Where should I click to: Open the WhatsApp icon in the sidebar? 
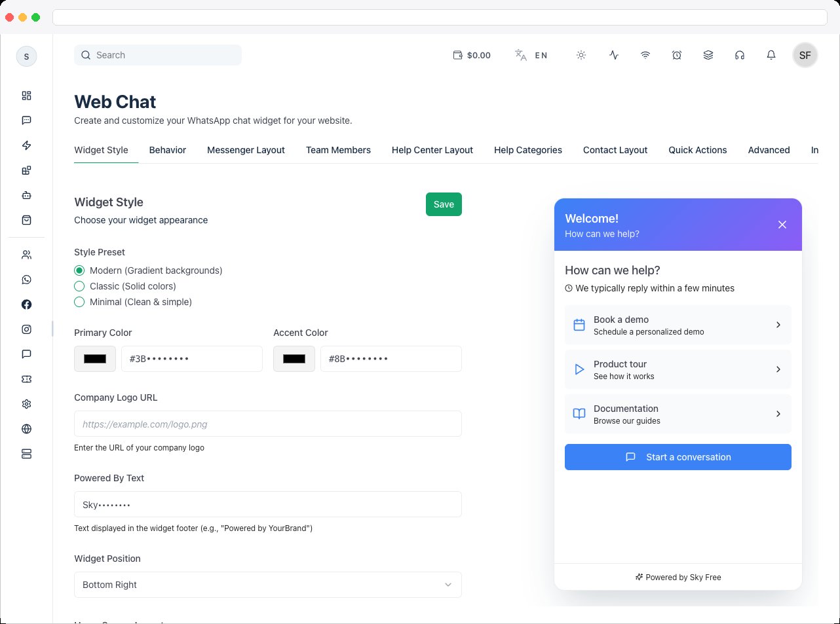[x=26, y=280]
